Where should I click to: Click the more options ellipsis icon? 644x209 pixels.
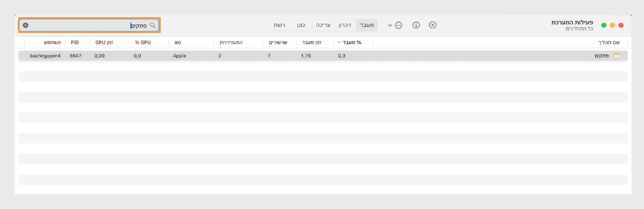pos(398,25)
